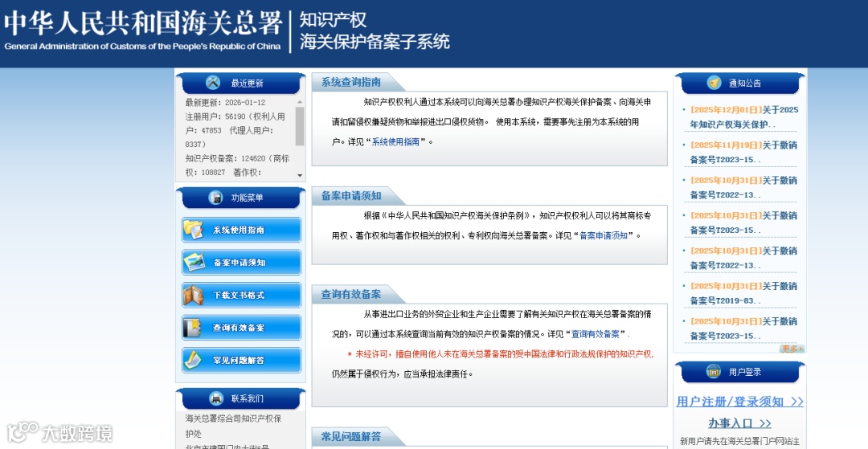Click the pencil icon on 常见问题解答 button
868x449 pixels.
194,360
